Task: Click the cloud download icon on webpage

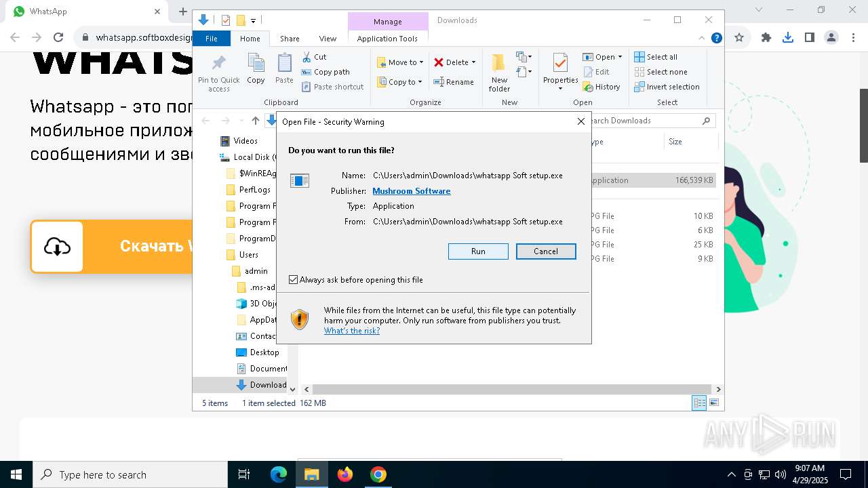Action: 57,247
